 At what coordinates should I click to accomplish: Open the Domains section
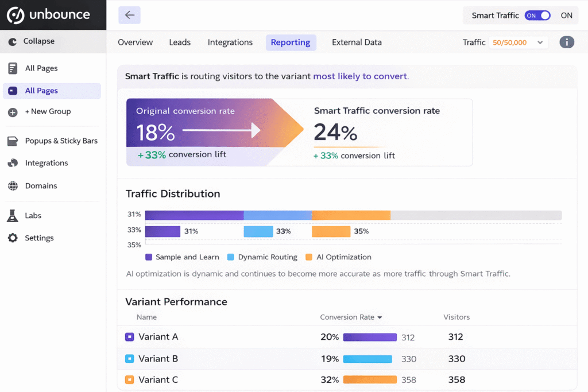point(42,185)
